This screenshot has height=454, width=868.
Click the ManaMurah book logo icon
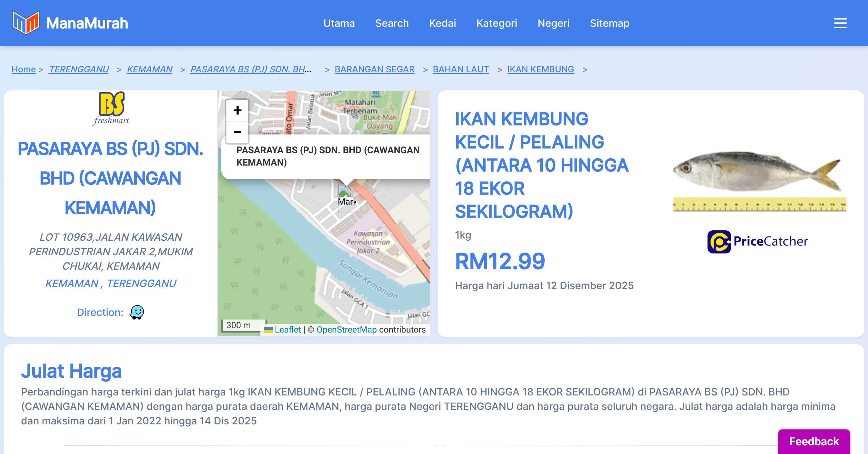point(25,23)
